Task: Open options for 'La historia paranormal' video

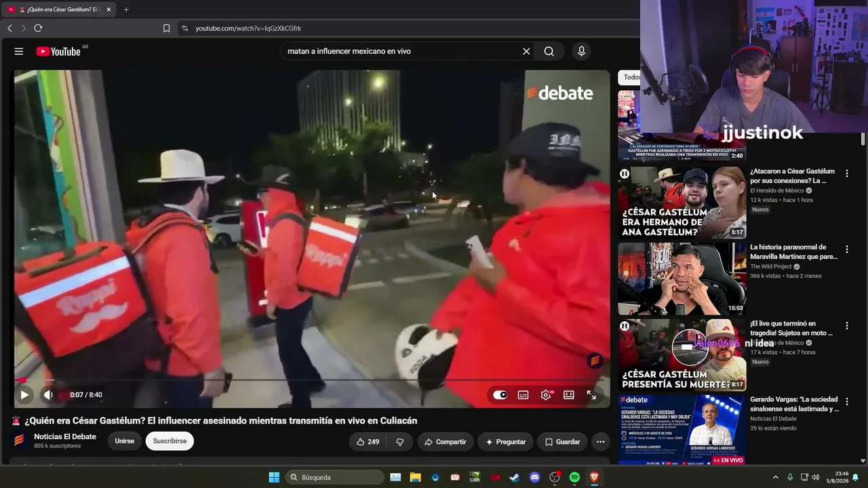Action: (x=847, y=249)
